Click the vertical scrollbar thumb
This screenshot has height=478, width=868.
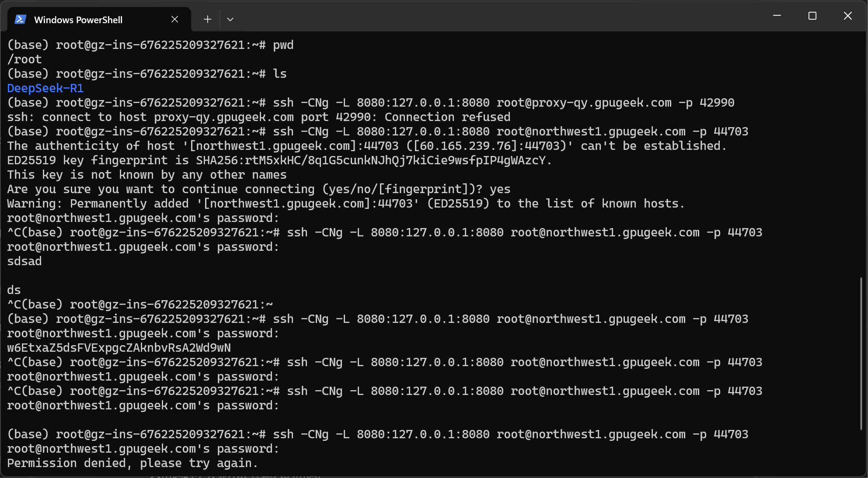coord(861,353)
